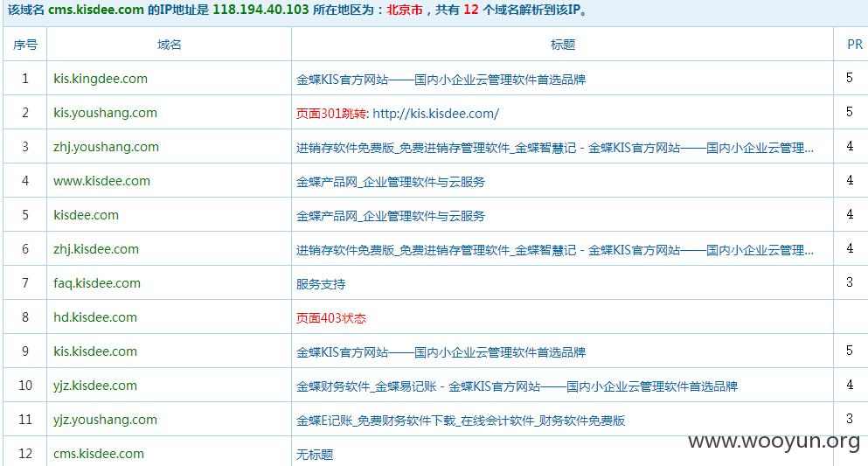Viewport: 868px width, 466px height.
Task: Click the http://kis.kisdee.com/ redirect link
Action: pyautogui.click(x=435, y=114)
